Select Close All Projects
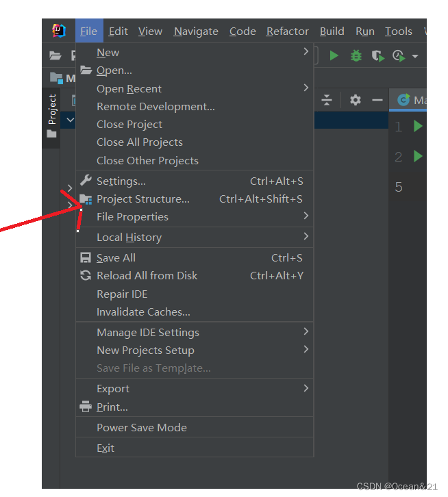The image size is (448, 497). click(195, 142)
